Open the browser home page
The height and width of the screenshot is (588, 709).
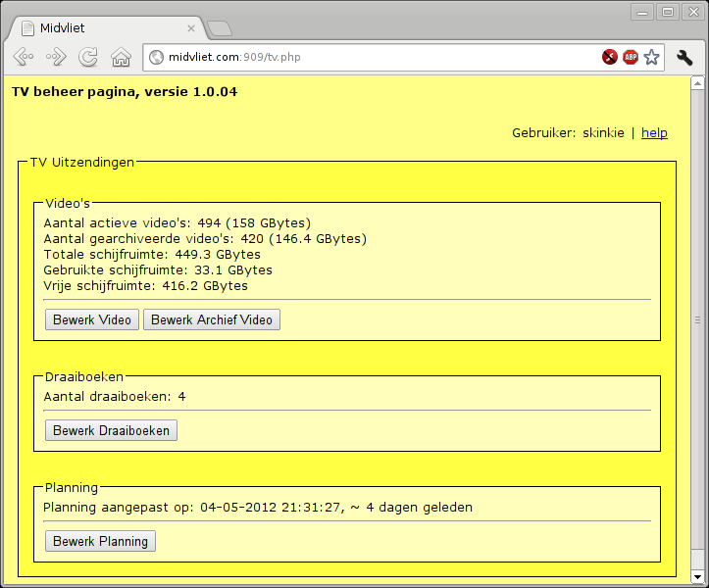coord(121,57)
